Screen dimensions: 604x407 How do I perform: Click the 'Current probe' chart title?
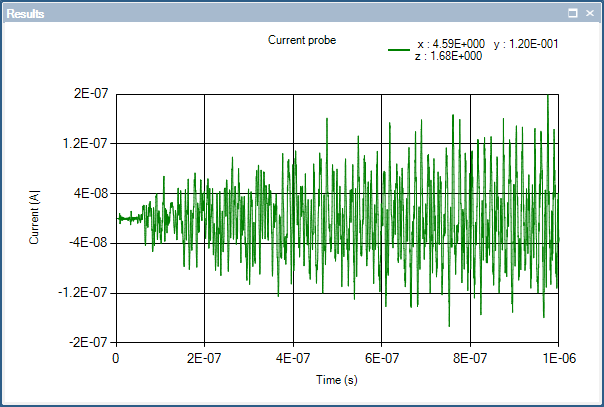pos(302,40)
